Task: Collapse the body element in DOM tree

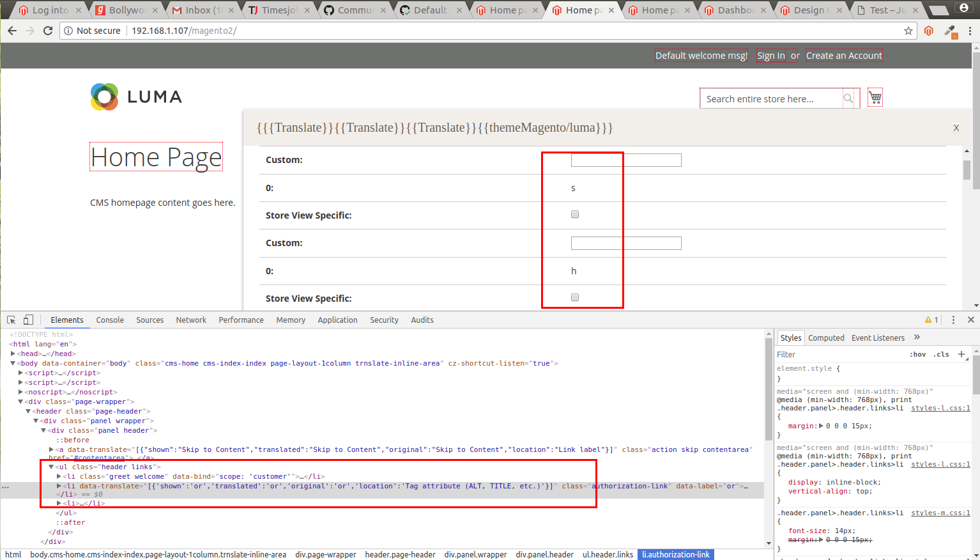Action: tap(13, 363)
